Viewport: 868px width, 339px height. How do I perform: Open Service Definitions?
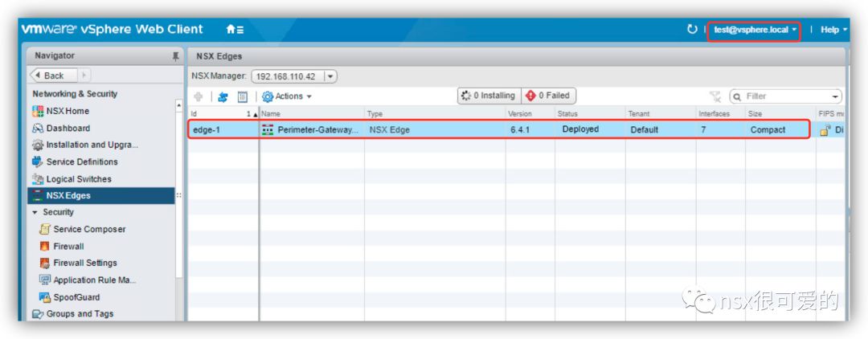tap(82, 162)
